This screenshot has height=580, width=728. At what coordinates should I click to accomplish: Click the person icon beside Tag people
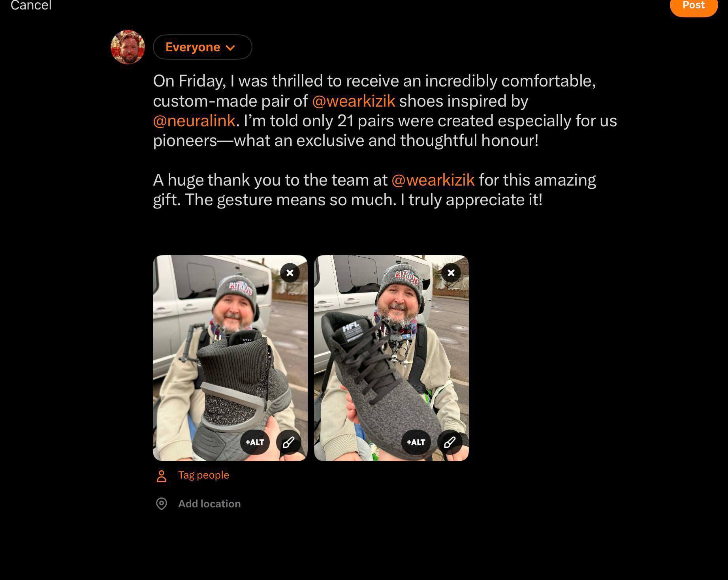tap(162, 476)
